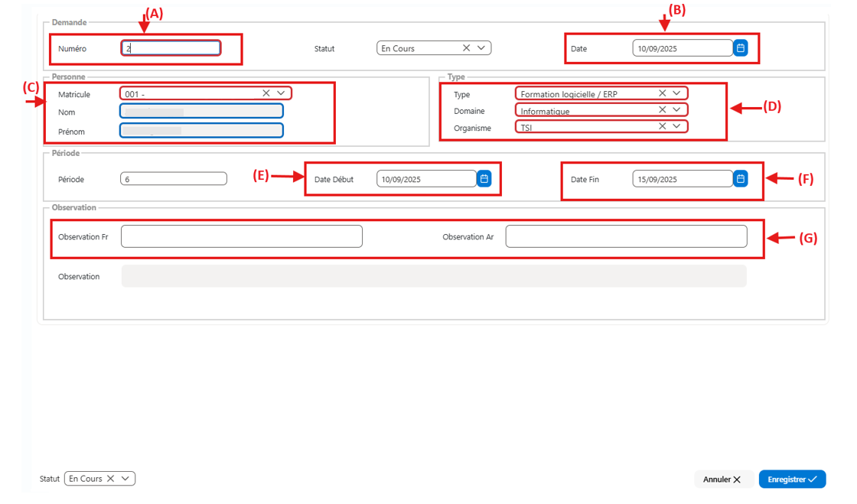Focus the Numéro input field

pyautogui.click(x=171, y=48)
